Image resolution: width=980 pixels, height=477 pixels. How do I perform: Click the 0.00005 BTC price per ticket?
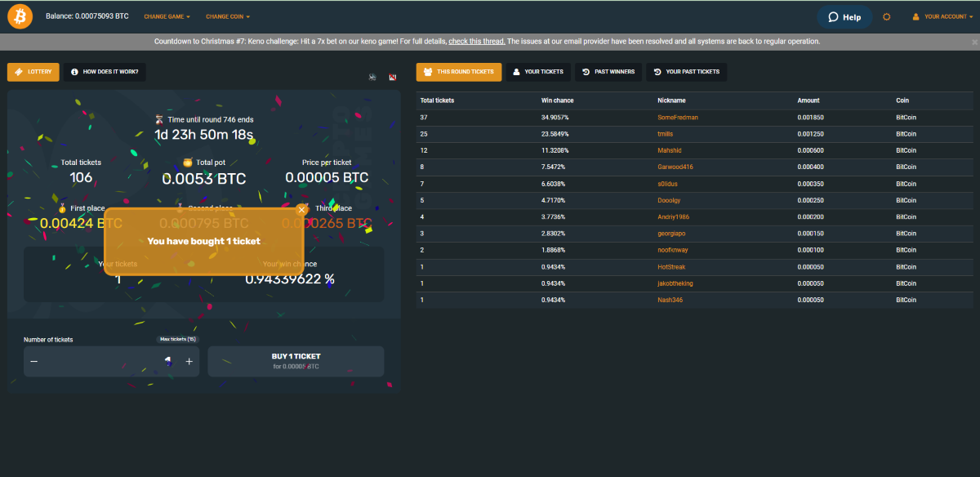pos(327,177)
